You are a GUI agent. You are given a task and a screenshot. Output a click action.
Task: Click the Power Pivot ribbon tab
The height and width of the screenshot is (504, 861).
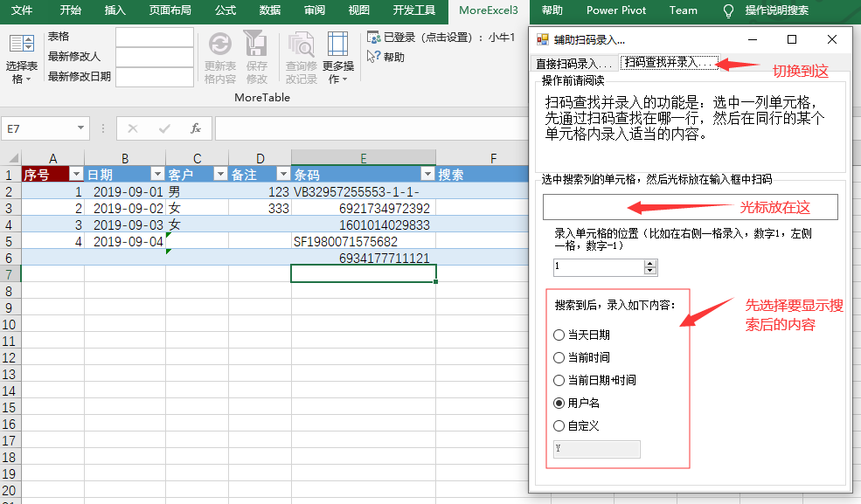click(615, 10)
